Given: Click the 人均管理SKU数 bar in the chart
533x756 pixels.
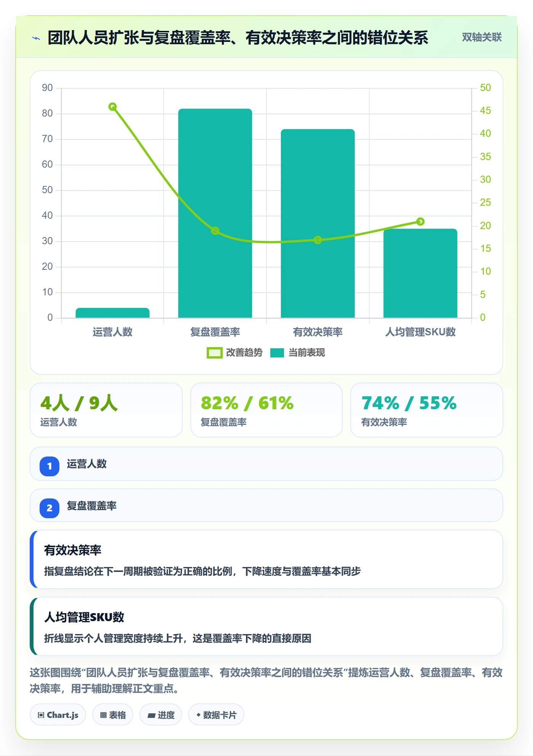Looking at the screenshot, I should coord(420,273).
